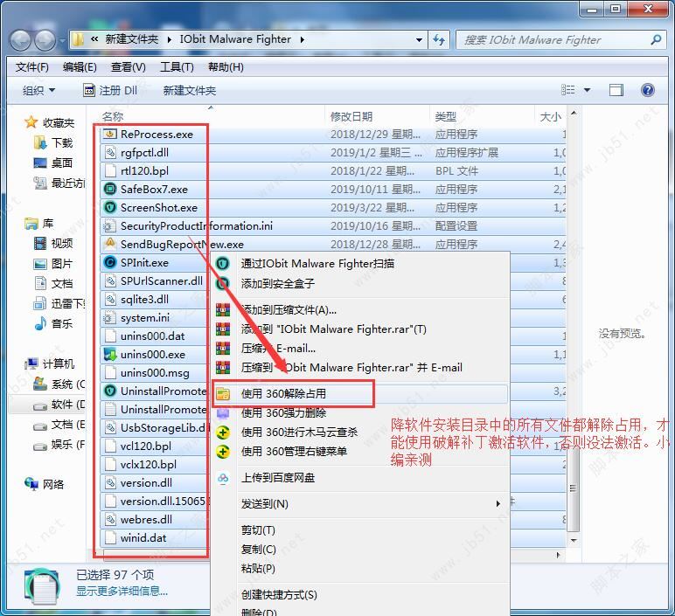Click the Forward navigation arrow button

[45, 41]
